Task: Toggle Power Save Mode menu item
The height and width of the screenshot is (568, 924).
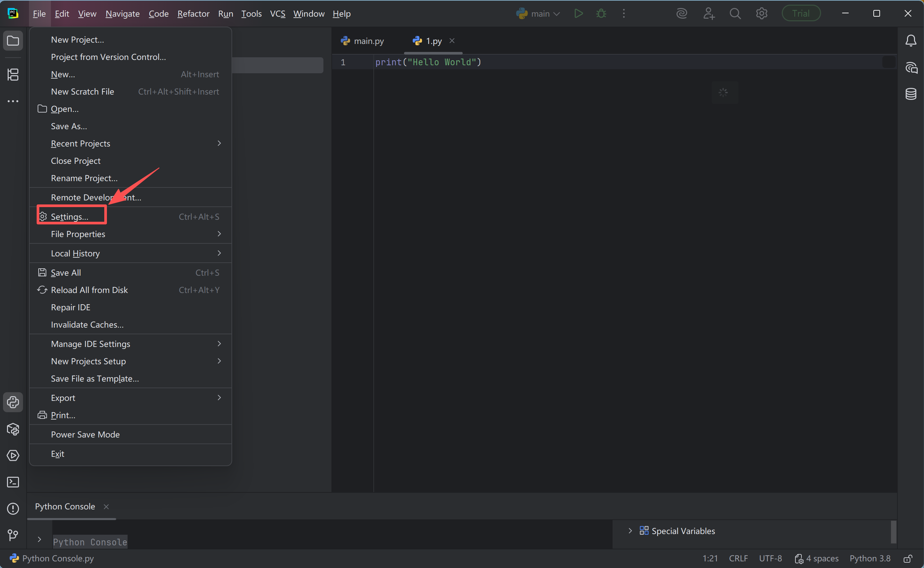Action: [85, 434]
